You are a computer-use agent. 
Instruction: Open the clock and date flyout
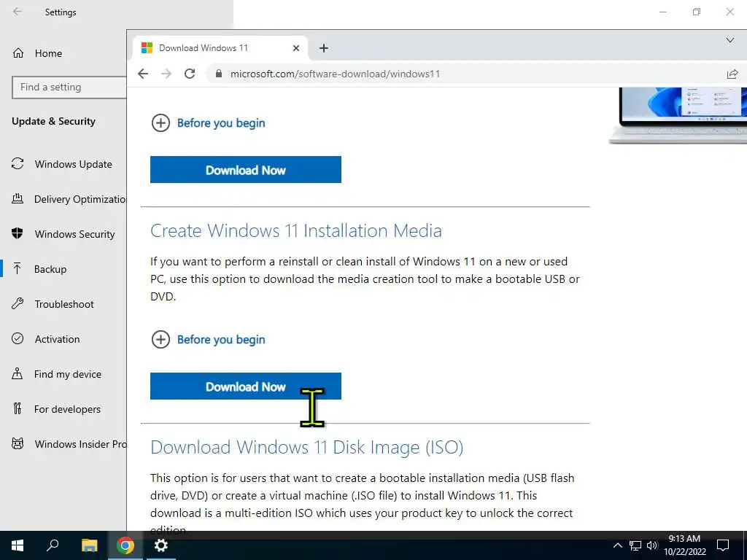point(684,545)
